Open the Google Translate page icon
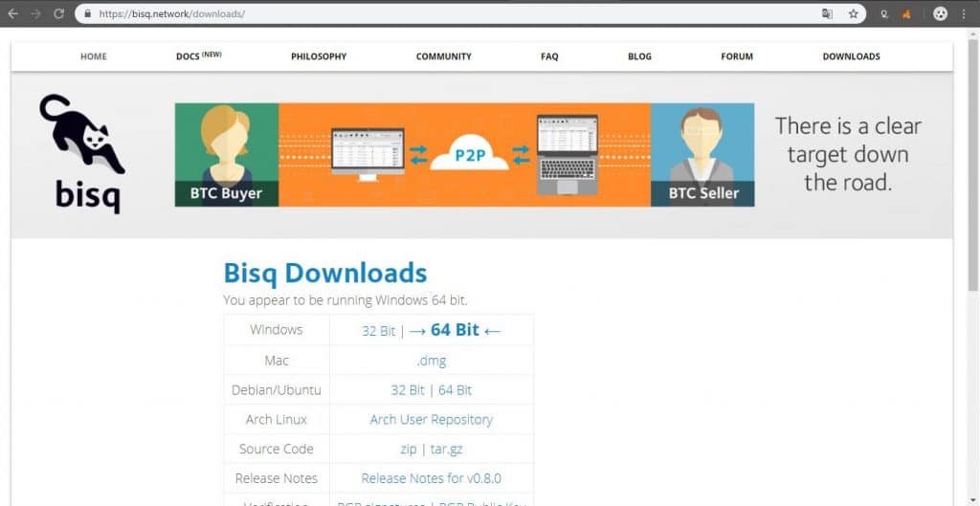The width and height of the screenshot is (980, 506). 827,13
